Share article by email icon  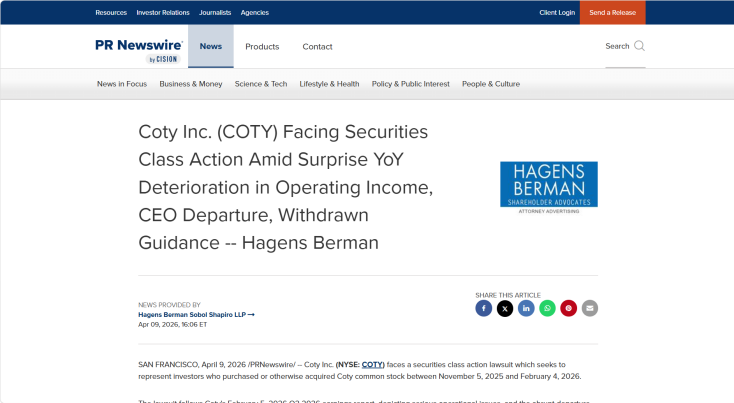point(590,308)
